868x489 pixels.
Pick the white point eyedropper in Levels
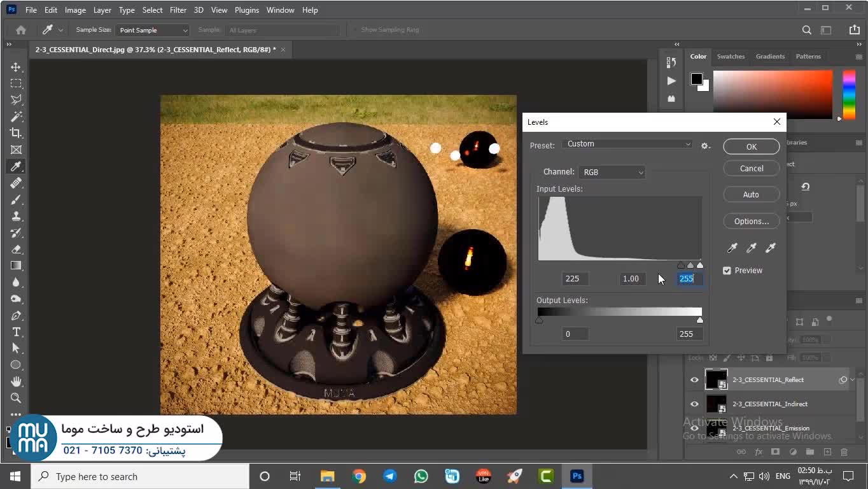click(771, 248)
